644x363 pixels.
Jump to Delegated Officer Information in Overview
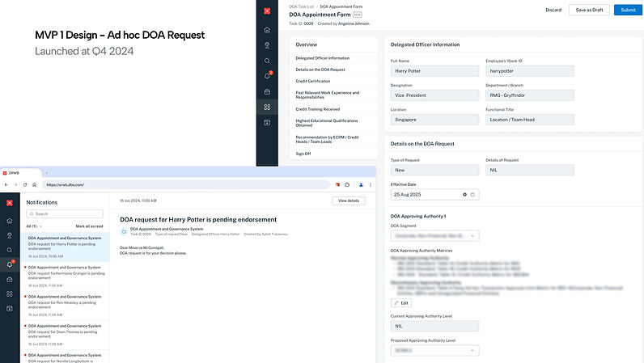coord(323,58)
